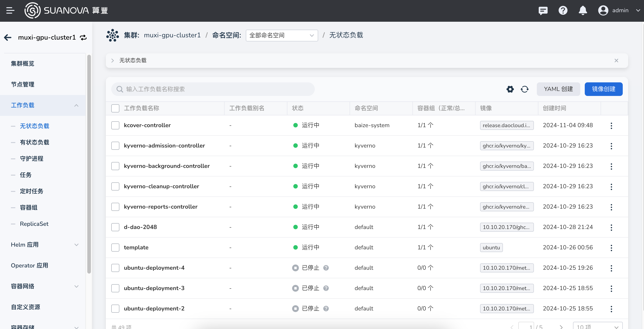644x329 pixels.
Task: Open the help question mark icon
Action: pos(563,10)
